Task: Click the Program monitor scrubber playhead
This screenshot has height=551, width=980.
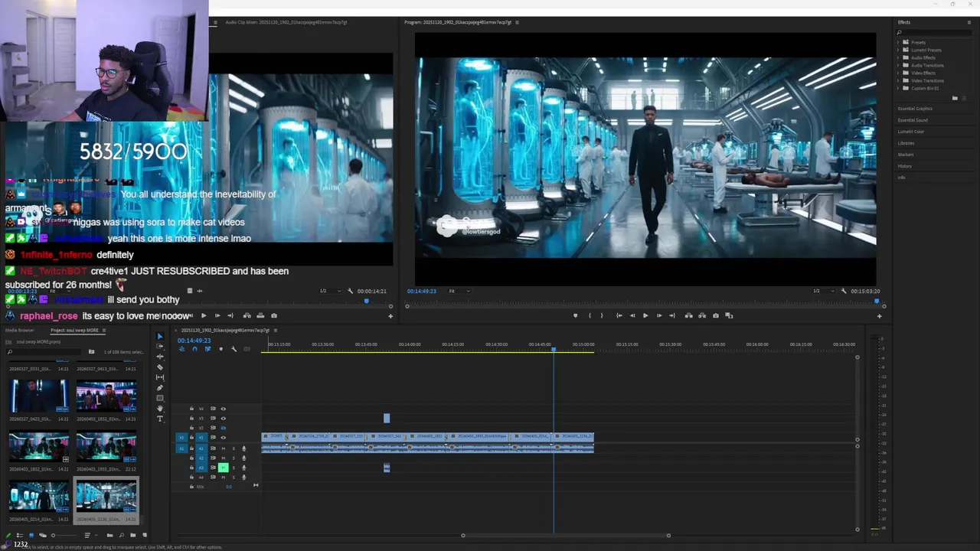Action: [877, 302]
